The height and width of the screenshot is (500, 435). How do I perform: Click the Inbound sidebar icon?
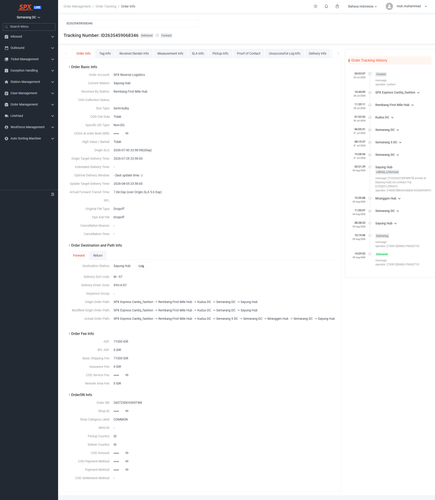coord(6,37)
